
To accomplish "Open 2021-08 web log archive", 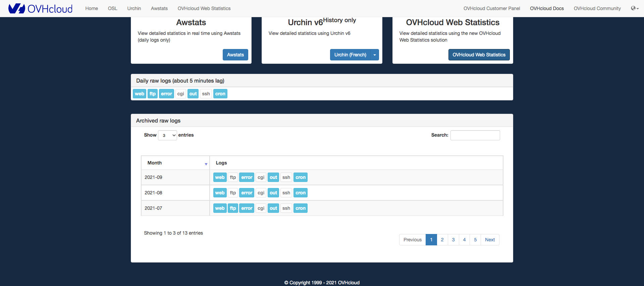I will [x=220, y=193].
